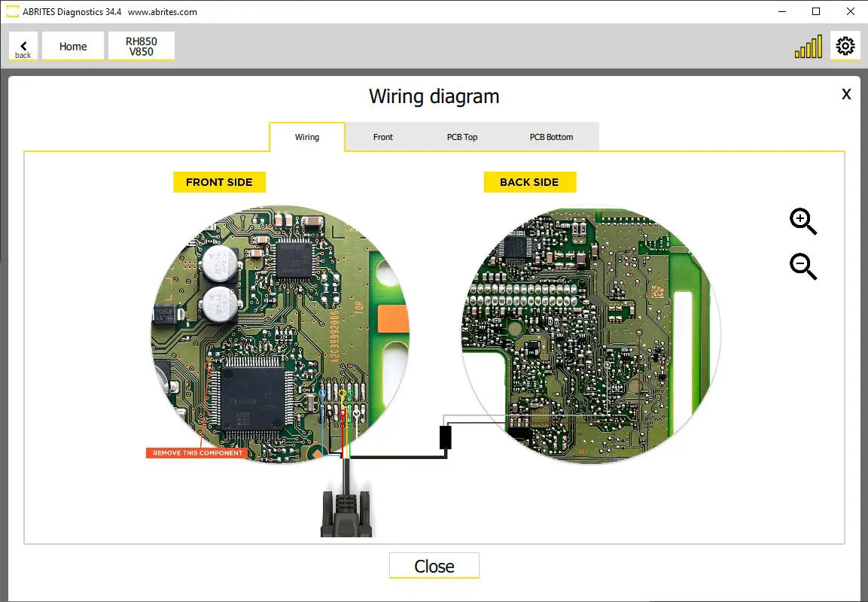Click the BACK SIDE label
Viewport: 868px width, 602px height.
click(x=530, y=182)
